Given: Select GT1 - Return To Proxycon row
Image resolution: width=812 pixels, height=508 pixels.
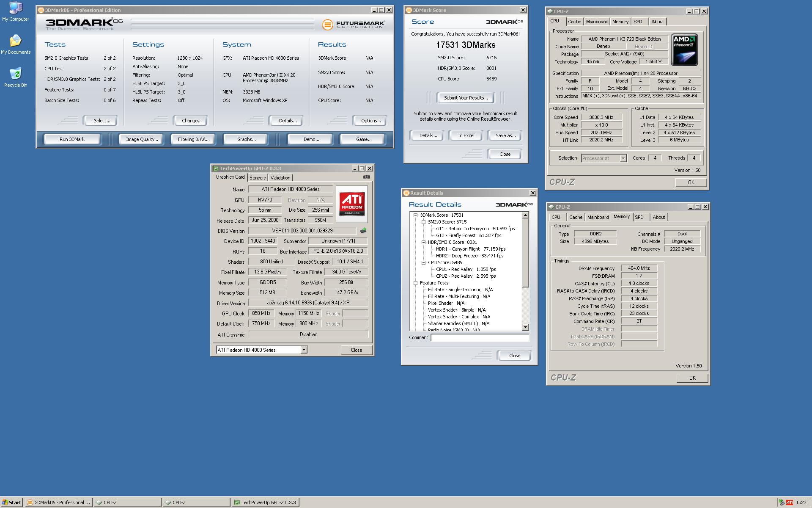Looking at the screenshot, I should point(475,229).
